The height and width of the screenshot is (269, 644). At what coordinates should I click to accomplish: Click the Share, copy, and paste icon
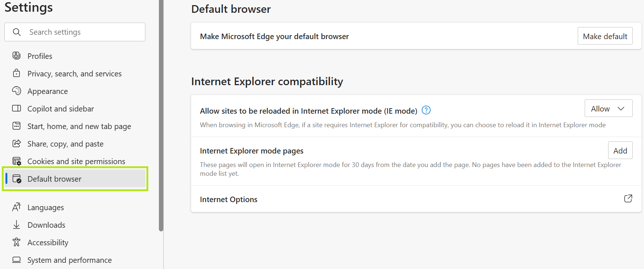coord(16,143)
